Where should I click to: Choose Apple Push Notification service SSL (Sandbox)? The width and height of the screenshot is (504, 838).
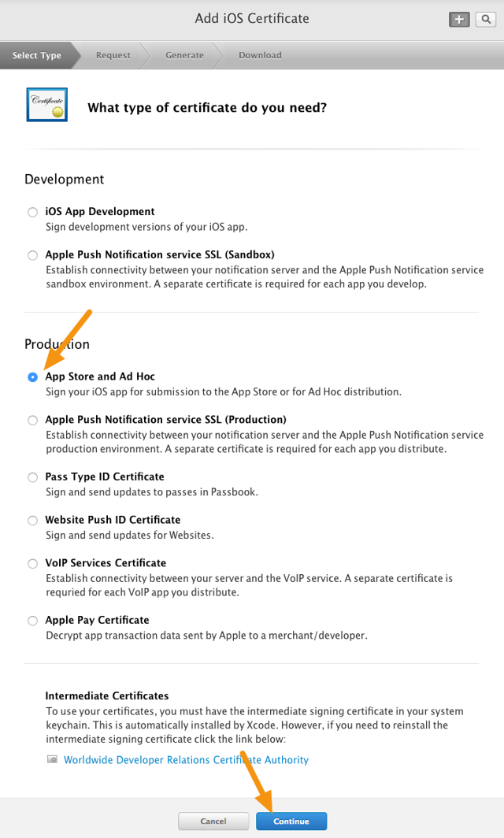pyautogui.click(x=32, y=255)
